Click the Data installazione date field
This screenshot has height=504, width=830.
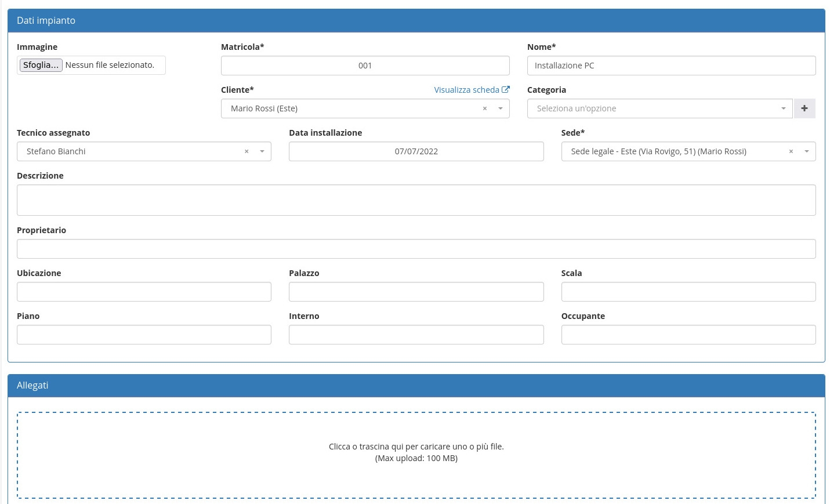pos(416,151)
